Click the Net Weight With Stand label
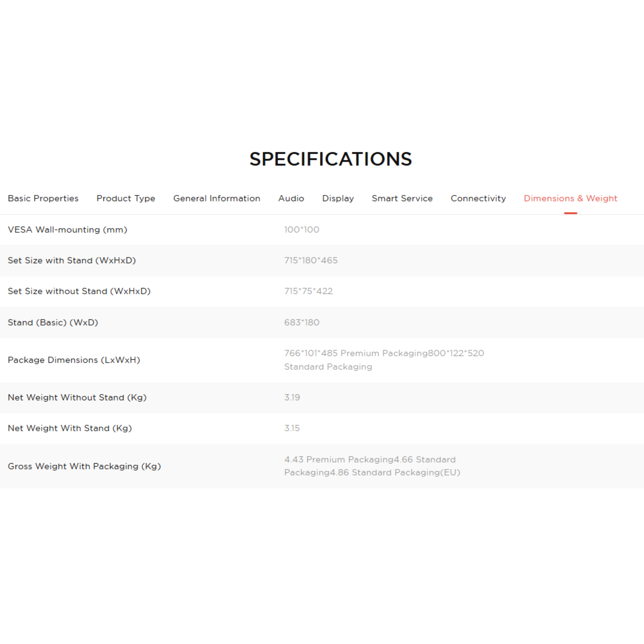This screenshot has width=644, height=644. (x=70, y=428)
